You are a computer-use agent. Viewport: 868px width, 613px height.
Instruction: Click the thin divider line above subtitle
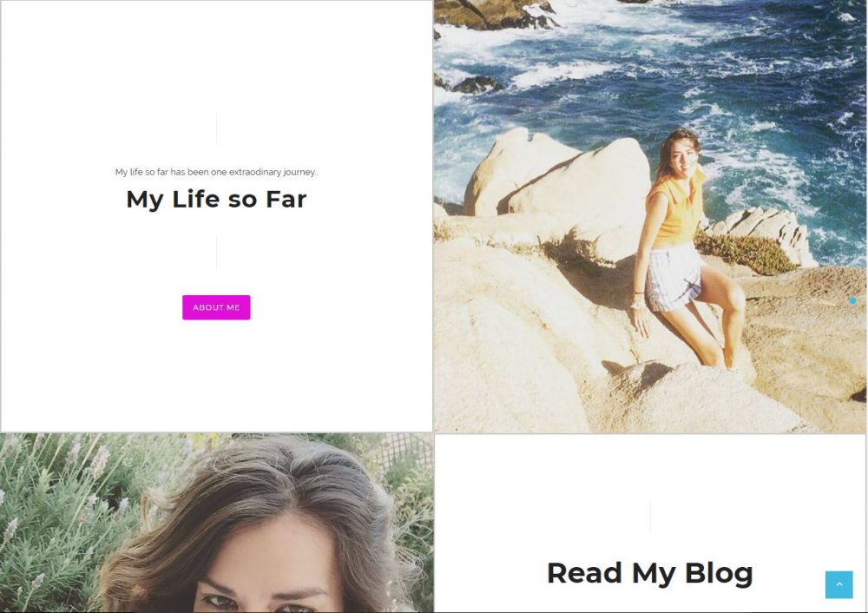click(216, 129)
